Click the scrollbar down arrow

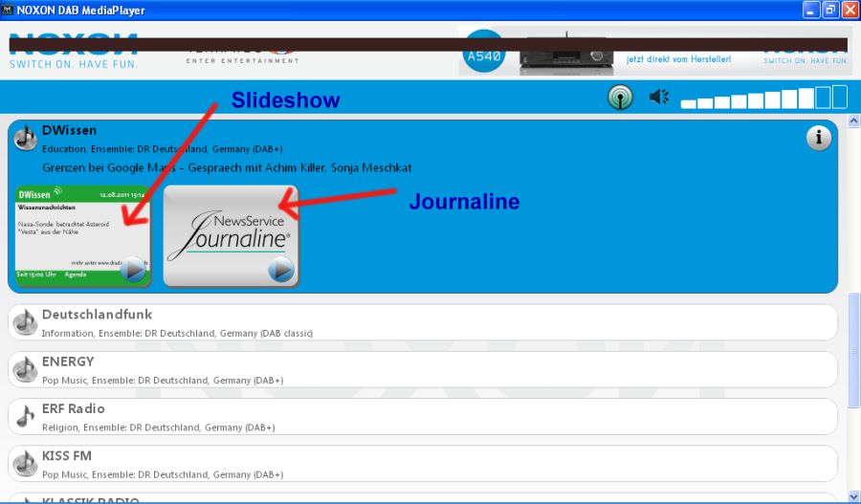[853, 495]
